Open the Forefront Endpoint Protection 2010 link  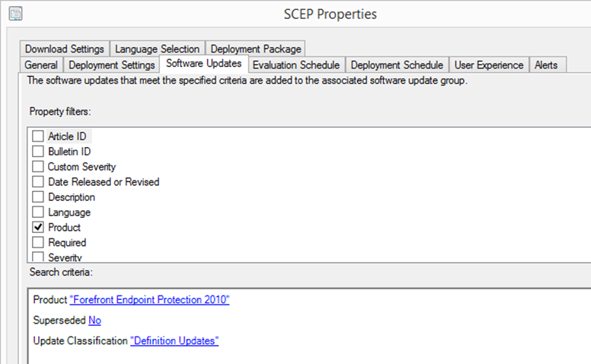tap(149, 299)
